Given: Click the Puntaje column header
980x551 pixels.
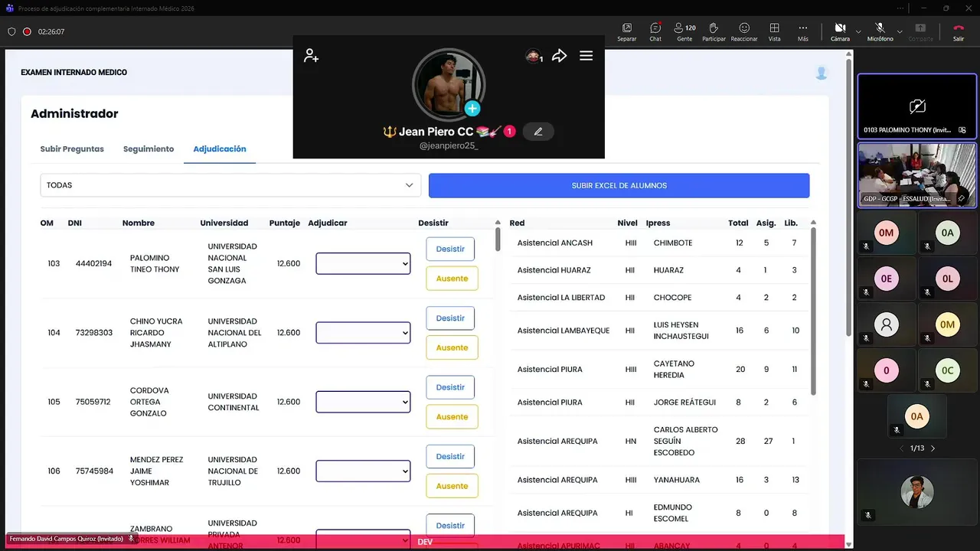Looking at the screenshot, I should (x=285, y=223).
